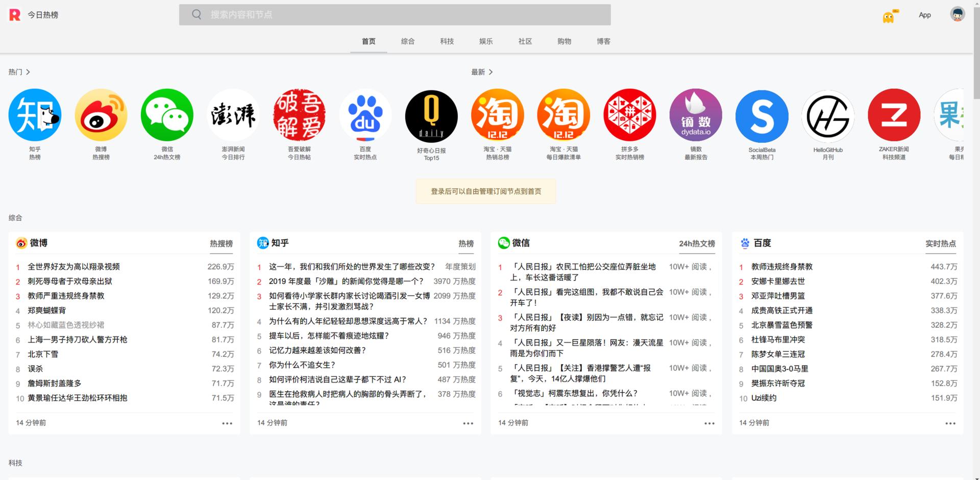The height and width of the screenshot is (480, 980).
Task: Click the 登录后可以自由管理订阅节点到首页 banner
Action: [485, 191]
